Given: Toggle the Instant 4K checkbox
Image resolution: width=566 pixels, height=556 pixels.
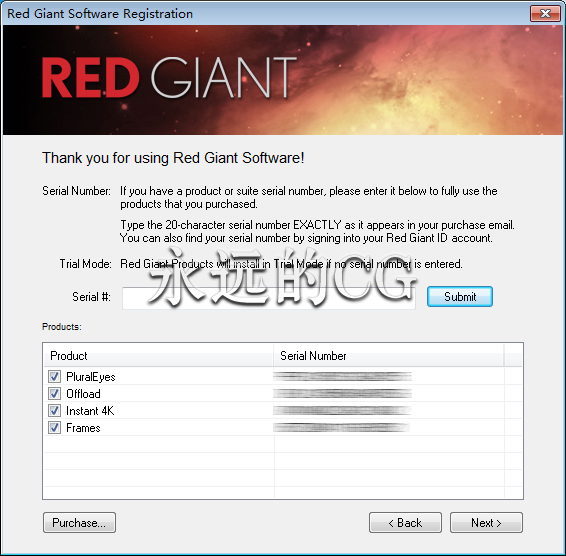Looking at the screenshot, I should click(x=55, y=411).
